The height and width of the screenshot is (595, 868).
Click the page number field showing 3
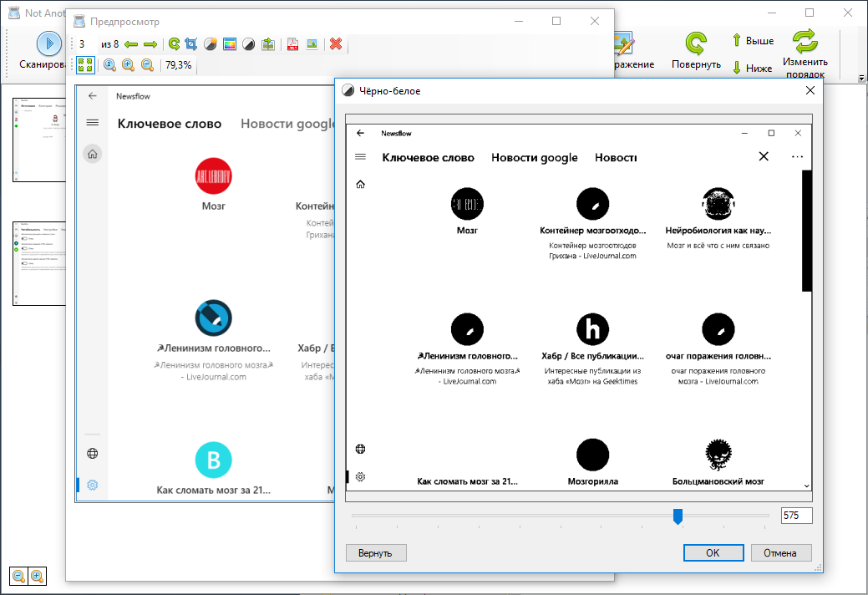tap(86, 44)
